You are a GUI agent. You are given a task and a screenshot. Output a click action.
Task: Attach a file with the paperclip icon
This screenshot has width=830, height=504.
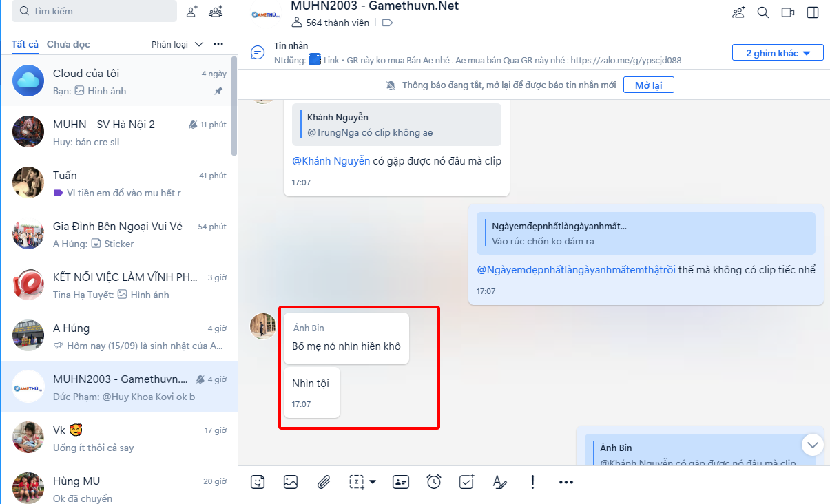tap(324, 482)
